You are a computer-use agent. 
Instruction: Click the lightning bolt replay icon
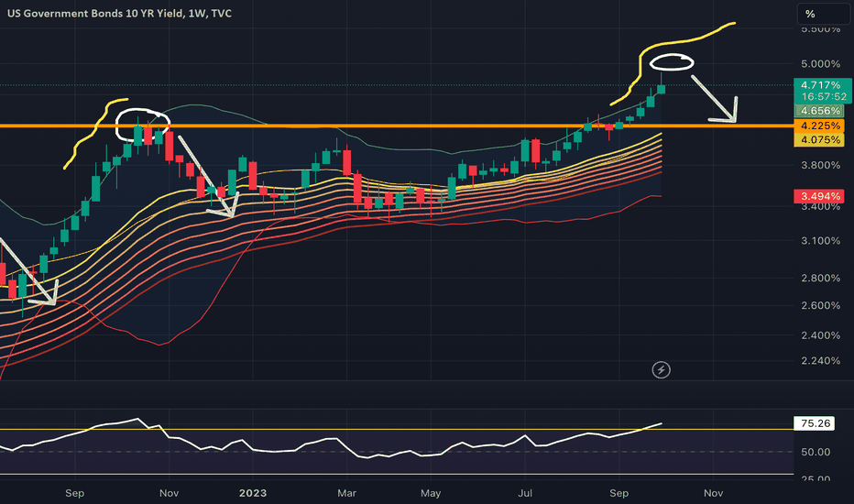(662, 370)
